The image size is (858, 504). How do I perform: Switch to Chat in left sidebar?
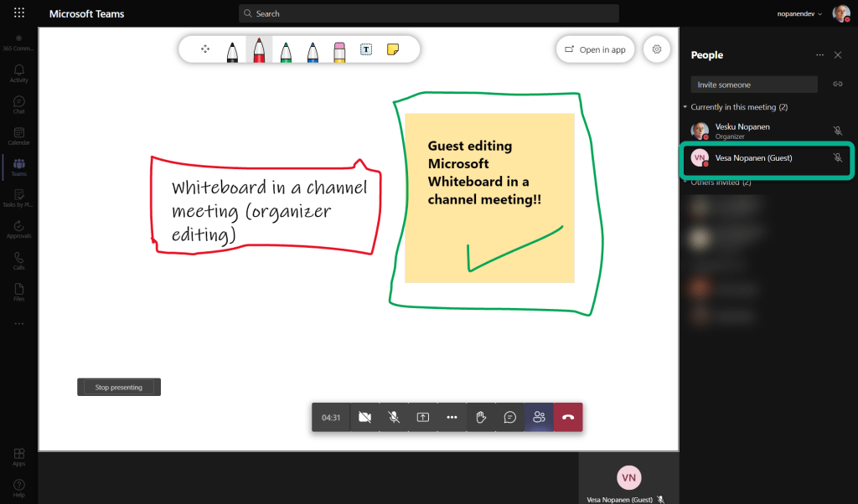click(x=18, y=105)
